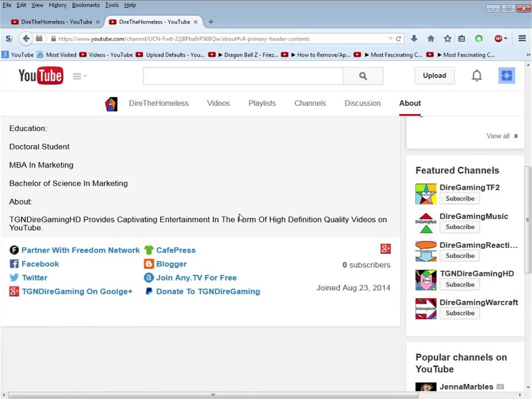Switch to the Channels tab

tap(310, 103)
